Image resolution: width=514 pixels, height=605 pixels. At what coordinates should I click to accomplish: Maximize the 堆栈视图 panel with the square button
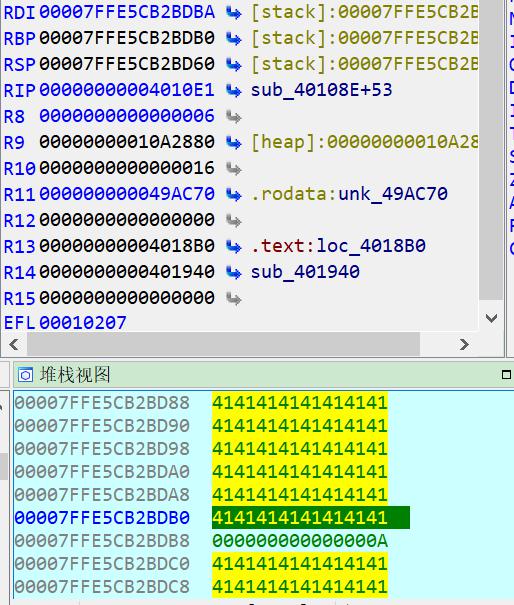506,375
